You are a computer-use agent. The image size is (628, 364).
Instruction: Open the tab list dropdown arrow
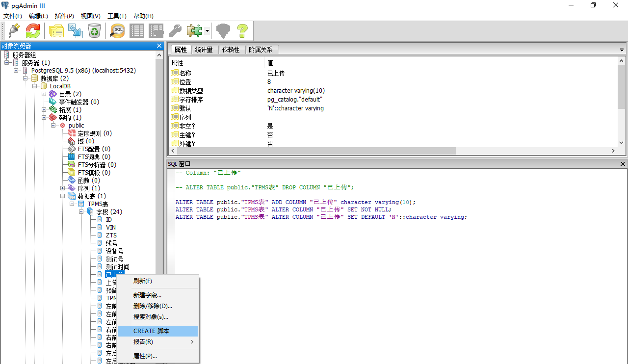coord(622,50)
